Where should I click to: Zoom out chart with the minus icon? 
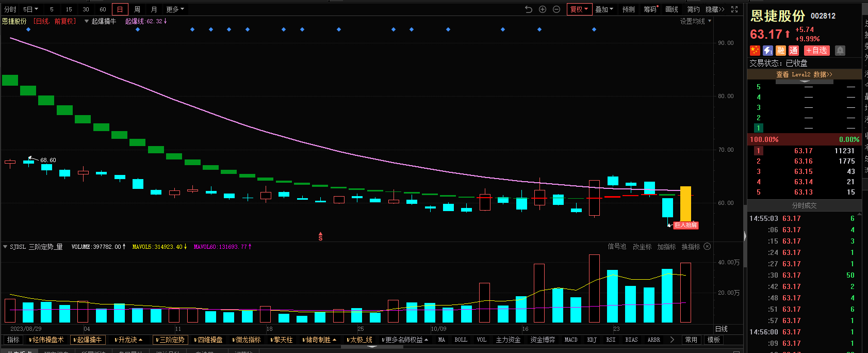(556, 9)
